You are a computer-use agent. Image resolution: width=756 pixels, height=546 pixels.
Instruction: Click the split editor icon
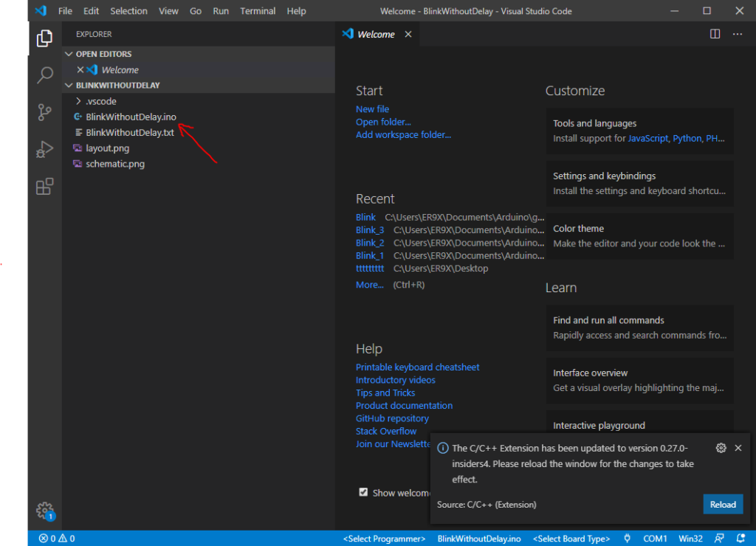[715, 34]
